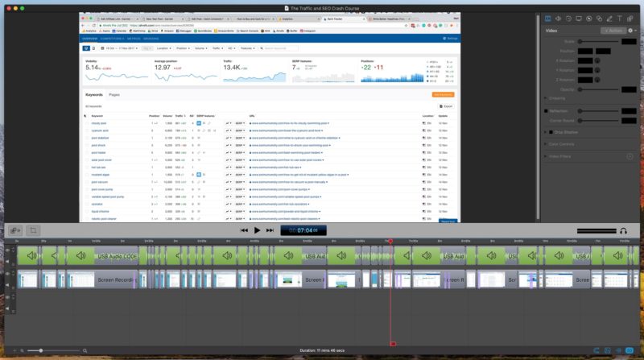Screen dimensions: 644x360
Task: Click the Settings link in blue navigation bar
Action: click(450, 39)
